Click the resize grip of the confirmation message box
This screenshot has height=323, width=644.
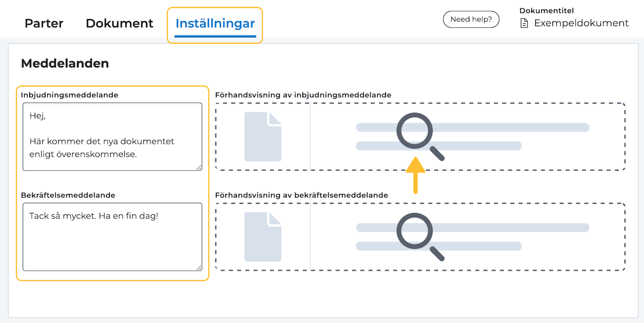[199, 268]
